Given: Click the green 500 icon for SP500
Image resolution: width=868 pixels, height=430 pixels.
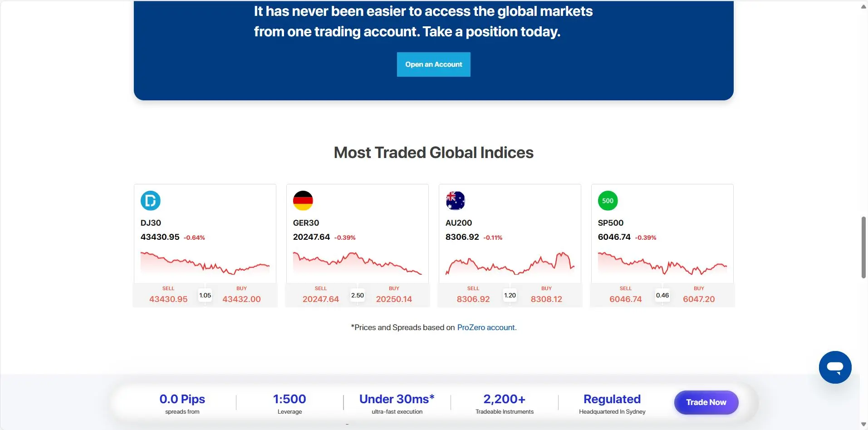Looking at the screenshot, I should tap(608, 201).
